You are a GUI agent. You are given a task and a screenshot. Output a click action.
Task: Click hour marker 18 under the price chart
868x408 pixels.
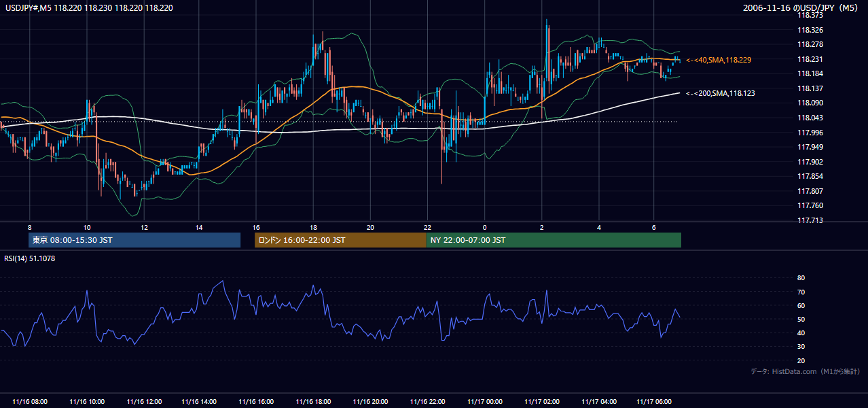point(313,228)
